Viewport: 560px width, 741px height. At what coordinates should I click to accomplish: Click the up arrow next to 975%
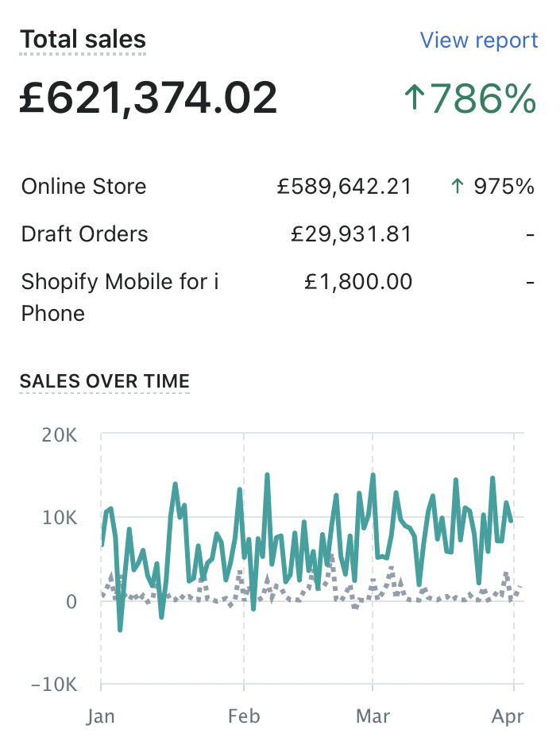pyautogui.click(x=457, y=187)
